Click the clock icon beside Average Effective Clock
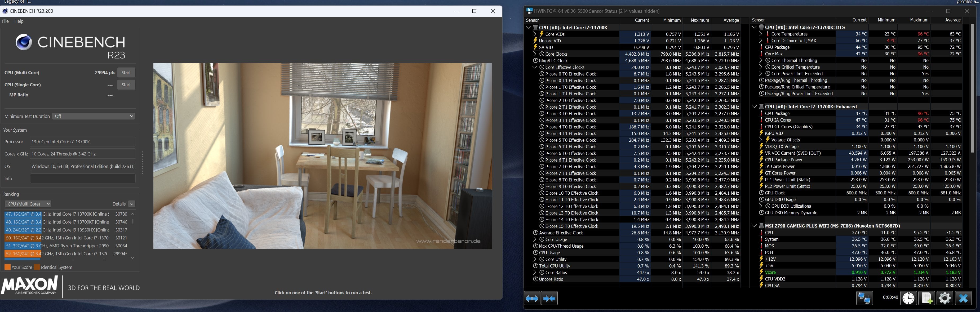Screen dimensions: 980x312 click(x=535, y=233)
